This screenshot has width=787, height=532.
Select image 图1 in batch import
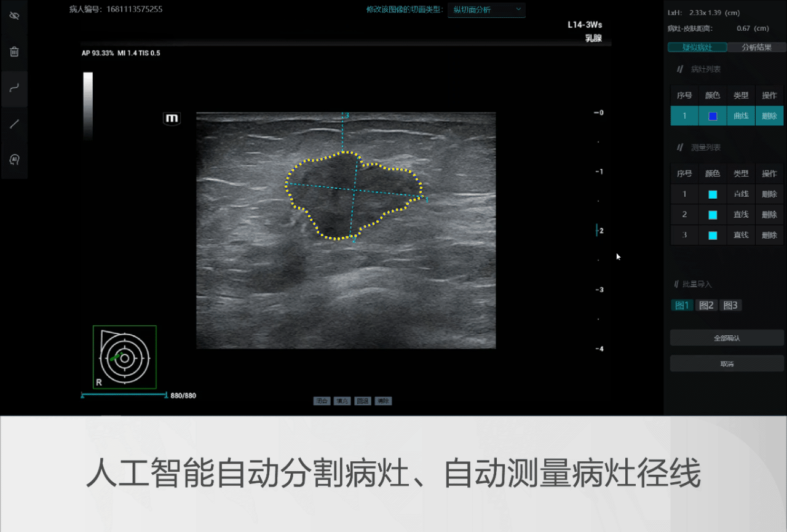pyautogui.click(x=682, y=305)
